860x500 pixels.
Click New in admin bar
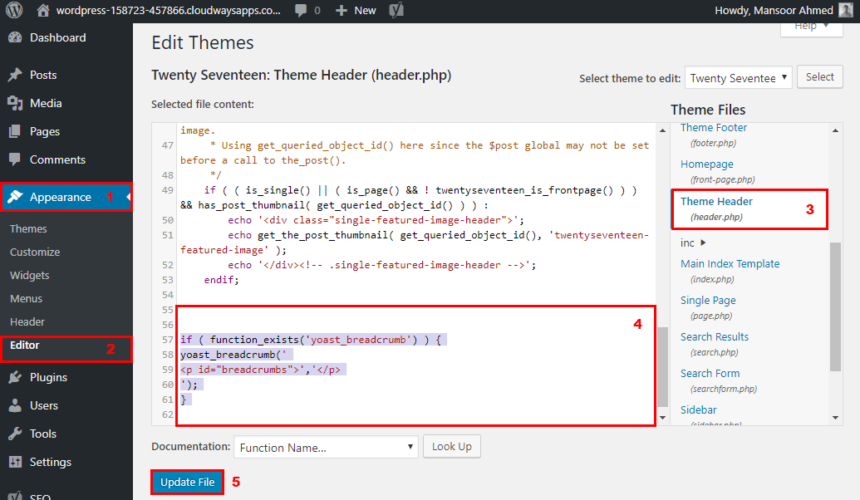click(x=365, y=10)
